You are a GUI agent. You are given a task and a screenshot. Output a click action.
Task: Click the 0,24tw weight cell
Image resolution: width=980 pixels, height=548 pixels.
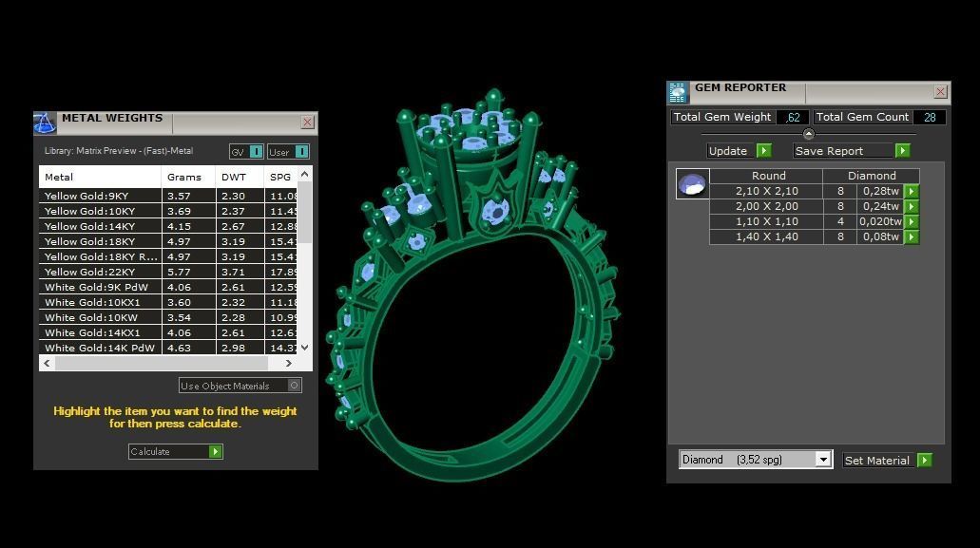pyautogui.click(x=880, y=206)
